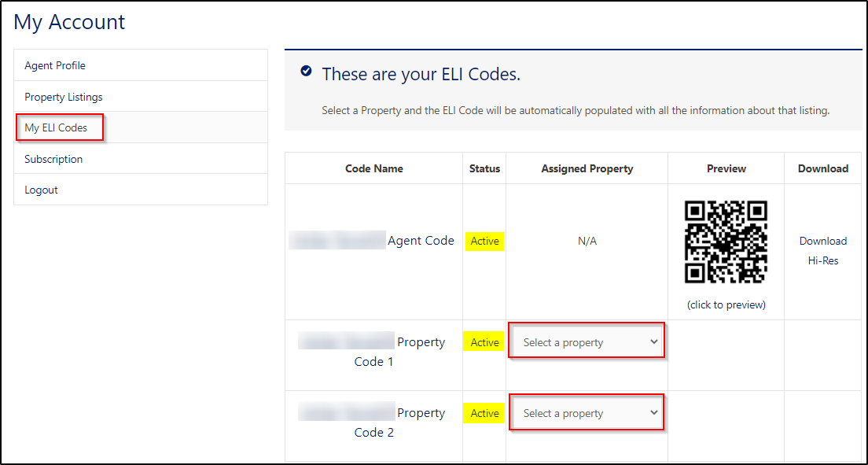The width and height of the screenshot is (868, 465).
Task: Click Active status badge for Property Code 2
Action: point(484,413)
